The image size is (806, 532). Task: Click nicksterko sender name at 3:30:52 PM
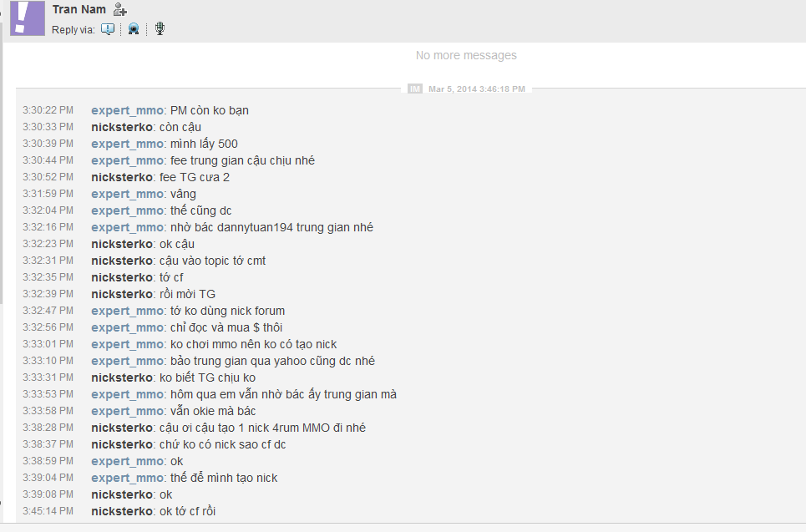point(123,177)
